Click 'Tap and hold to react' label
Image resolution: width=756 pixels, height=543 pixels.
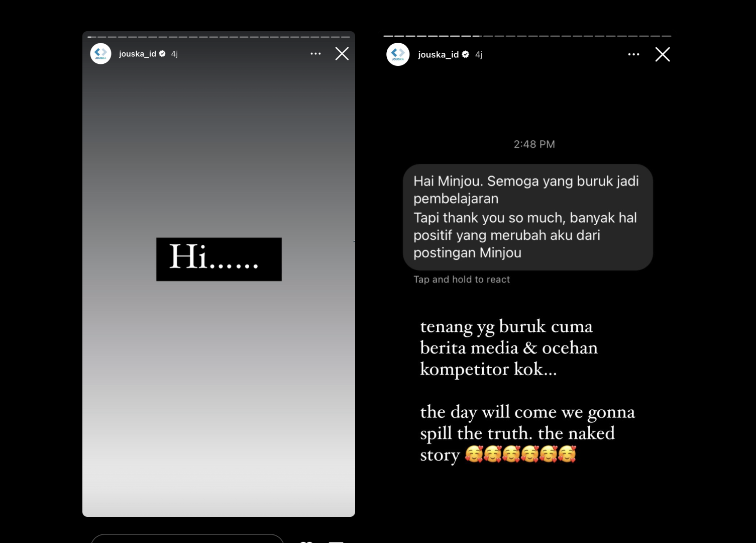(461, 280)
